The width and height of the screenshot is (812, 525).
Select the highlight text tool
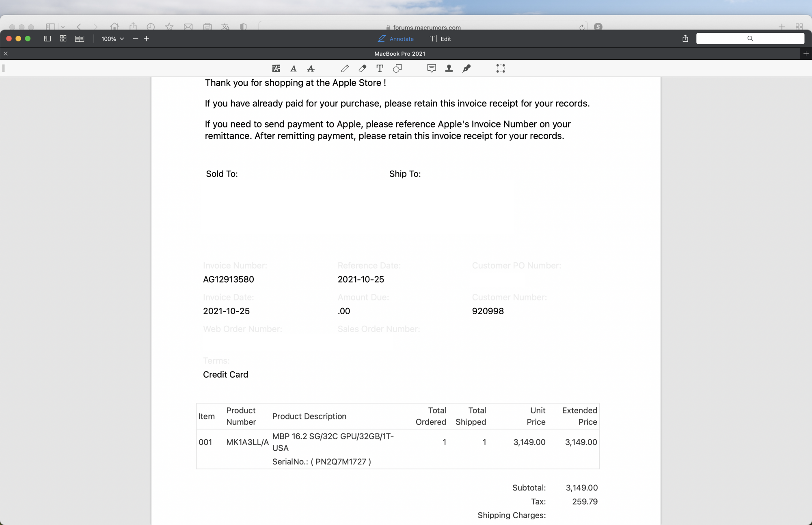coord(276,69)
